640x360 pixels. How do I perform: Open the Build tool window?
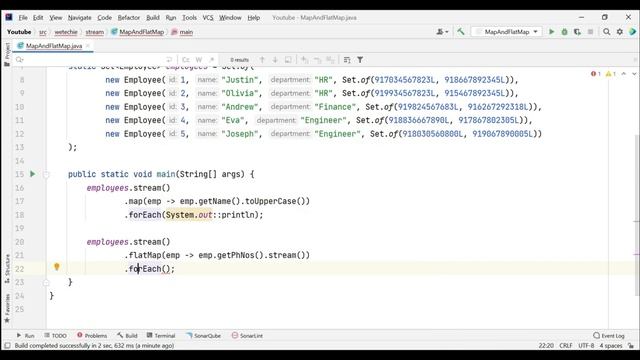pyautogui.click(x=127, y=336)
